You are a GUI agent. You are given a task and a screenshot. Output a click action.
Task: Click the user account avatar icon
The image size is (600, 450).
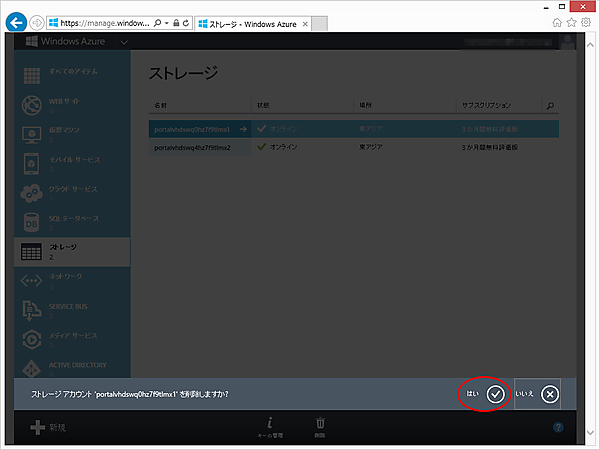[567, 42]
